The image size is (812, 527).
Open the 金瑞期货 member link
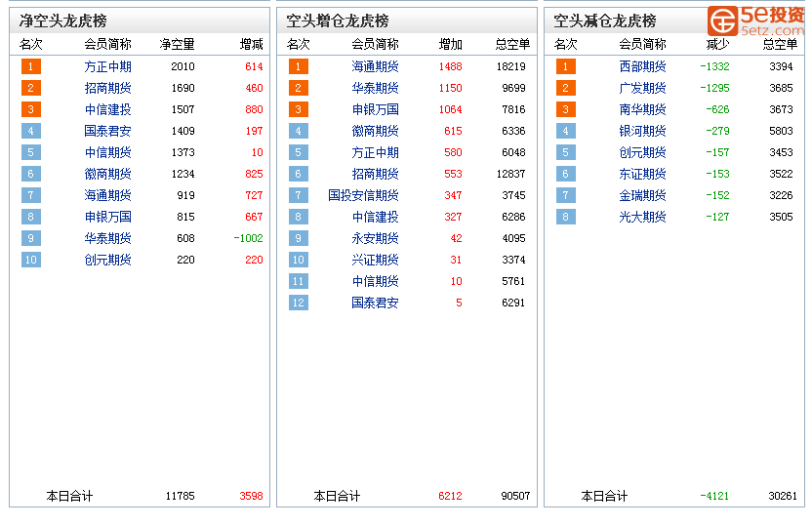(x=642, y=196)
